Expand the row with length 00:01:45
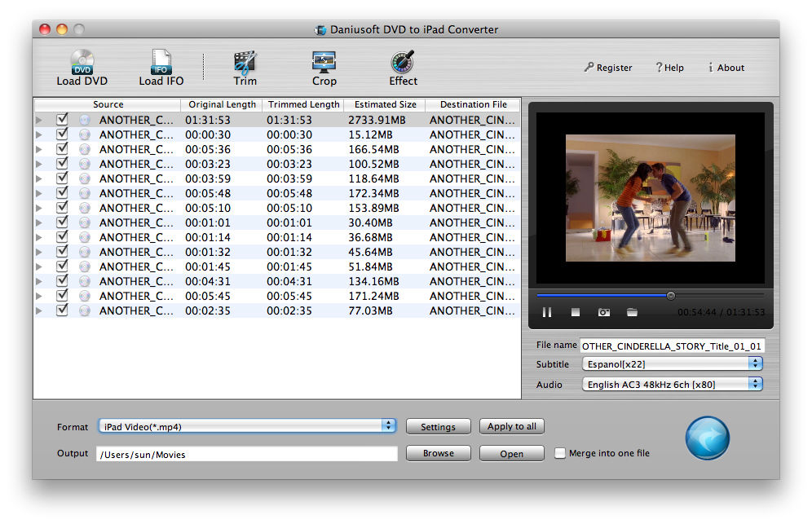The height and width of the screenshot is (524, 812). (x=39, y=266)
